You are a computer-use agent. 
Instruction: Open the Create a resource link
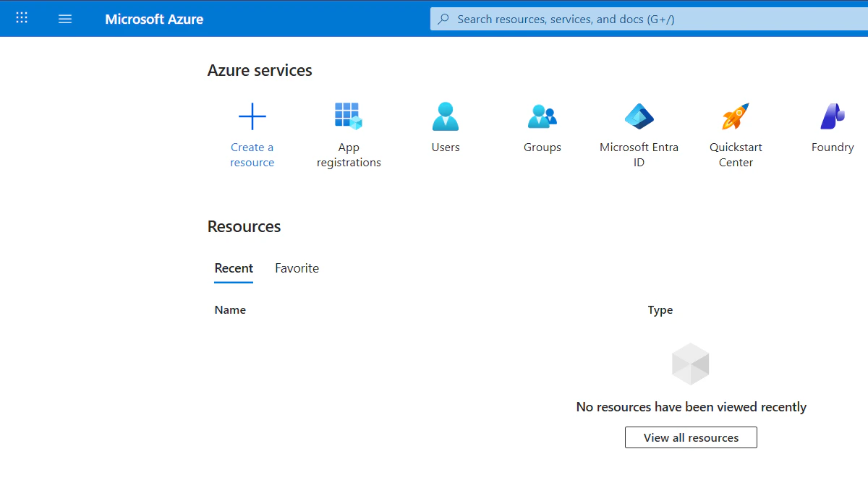tap(252, 154)
